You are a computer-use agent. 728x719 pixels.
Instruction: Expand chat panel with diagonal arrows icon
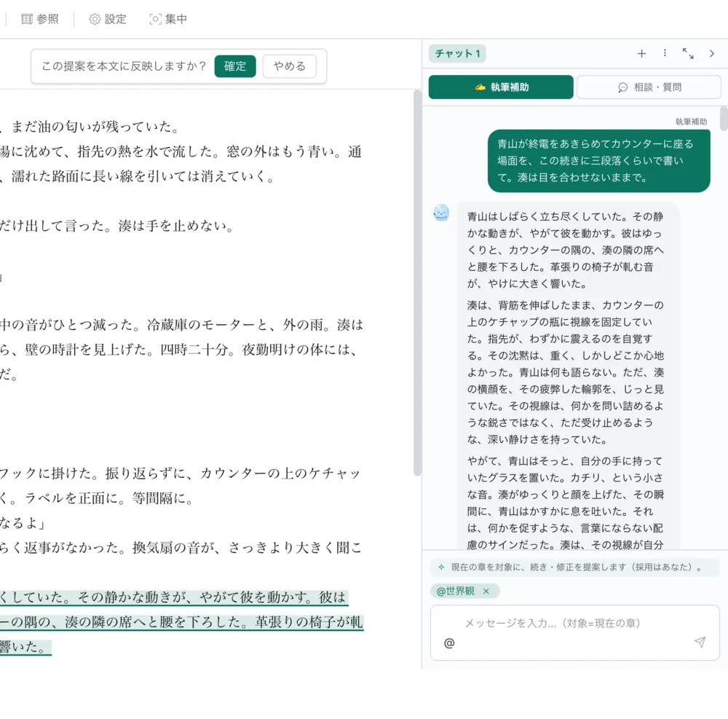(688, 53)
